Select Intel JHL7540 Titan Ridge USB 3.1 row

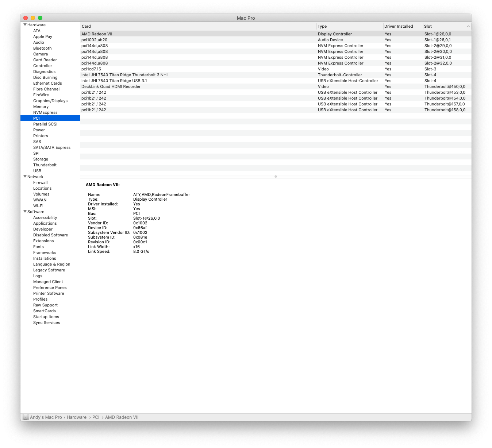click(x=276, y=81)
